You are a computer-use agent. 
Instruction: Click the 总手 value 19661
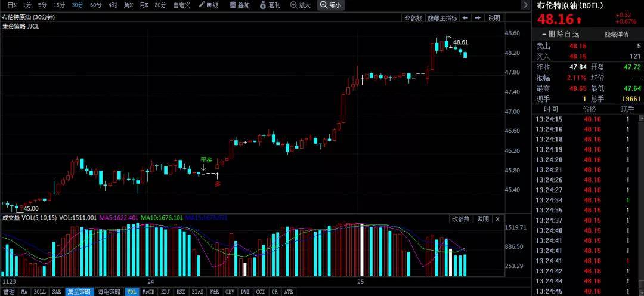631,98
